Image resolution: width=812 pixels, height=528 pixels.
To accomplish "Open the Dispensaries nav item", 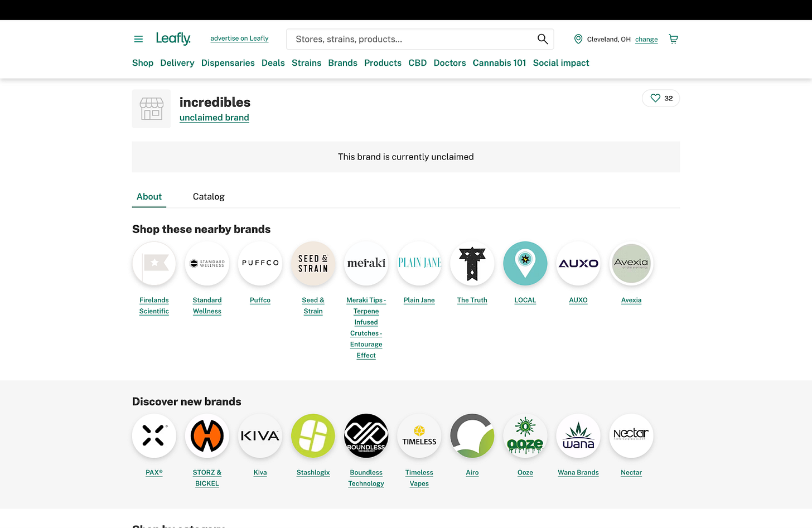I will [x=228, y=63].
